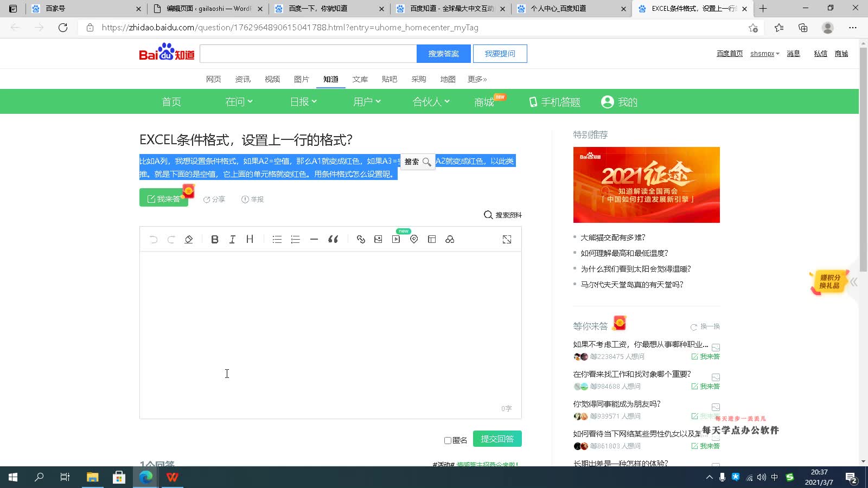Viewport: 868px width, 488px height.
Task: Open WPS Office from taskbar
Action: (172, 477)
